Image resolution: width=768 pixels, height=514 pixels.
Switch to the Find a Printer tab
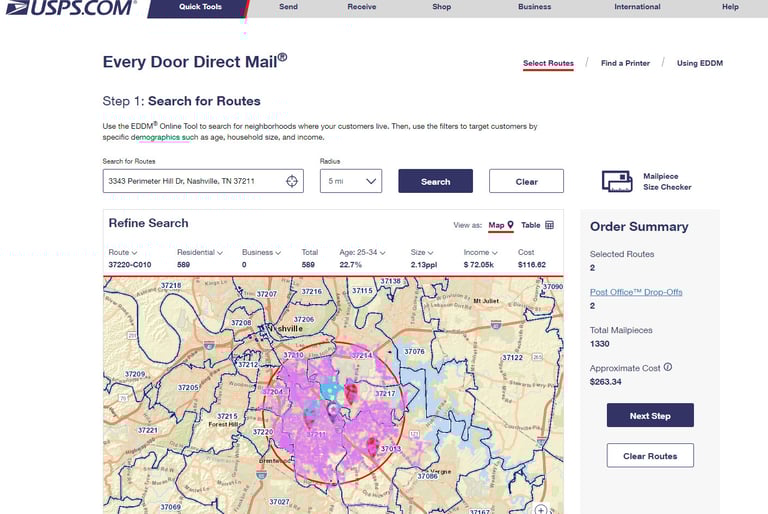[x=625, y=63]
